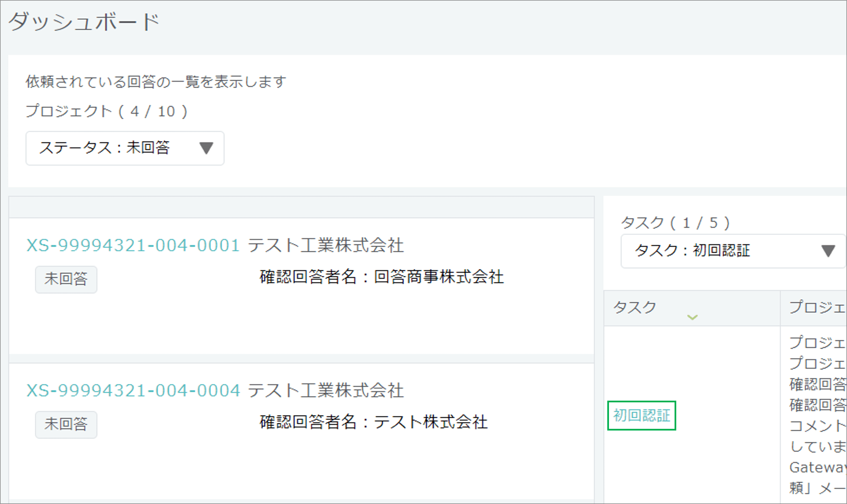The height and width of the screenshot is (504, 847).
Task: Click the プロジェクト ( 4 / 10 ) label
Action: click(x=106, y=111)
